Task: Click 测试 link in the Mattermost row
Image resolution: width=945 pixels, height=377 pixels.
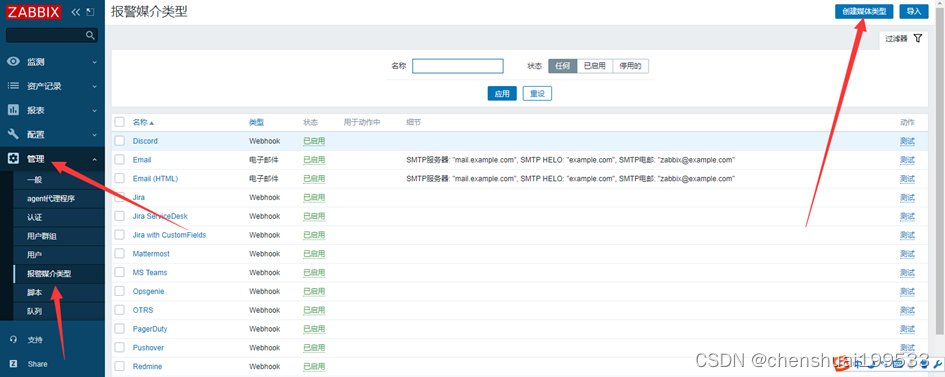Action: click(x=907, y=254)
